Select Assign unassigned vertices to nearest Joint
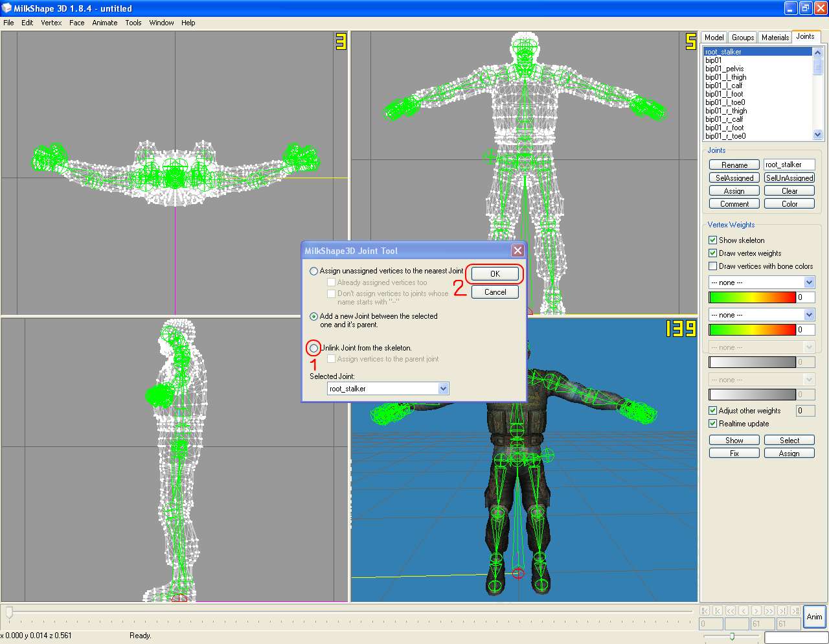829x644 pixels. point(313,271)
